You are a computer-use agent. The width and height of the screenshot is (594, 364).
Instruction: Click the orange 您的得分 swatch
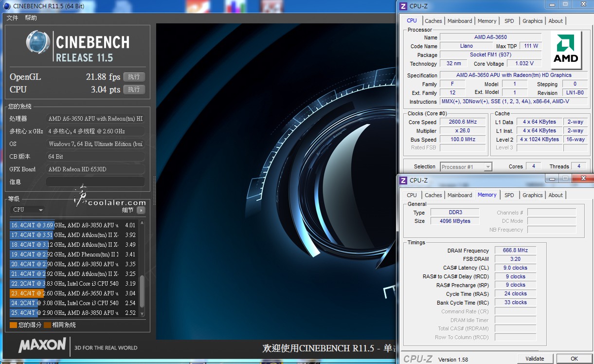[x=13, y=325]
